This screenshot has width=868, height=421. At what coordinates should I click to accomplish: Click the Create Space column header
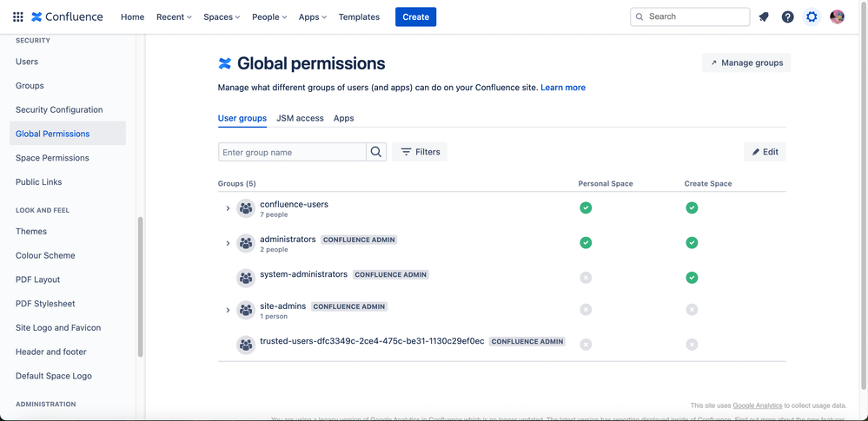tap(708, 184)
